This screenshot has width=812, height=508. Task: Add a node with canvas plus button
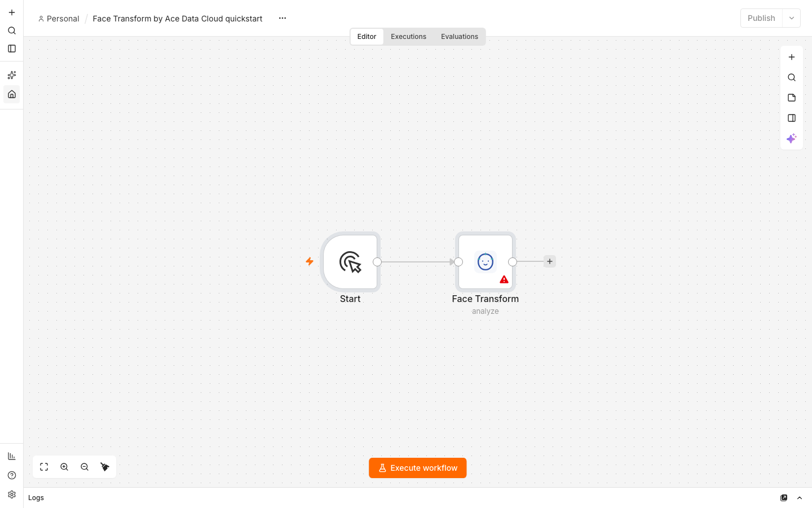click(x=792, y=57)
